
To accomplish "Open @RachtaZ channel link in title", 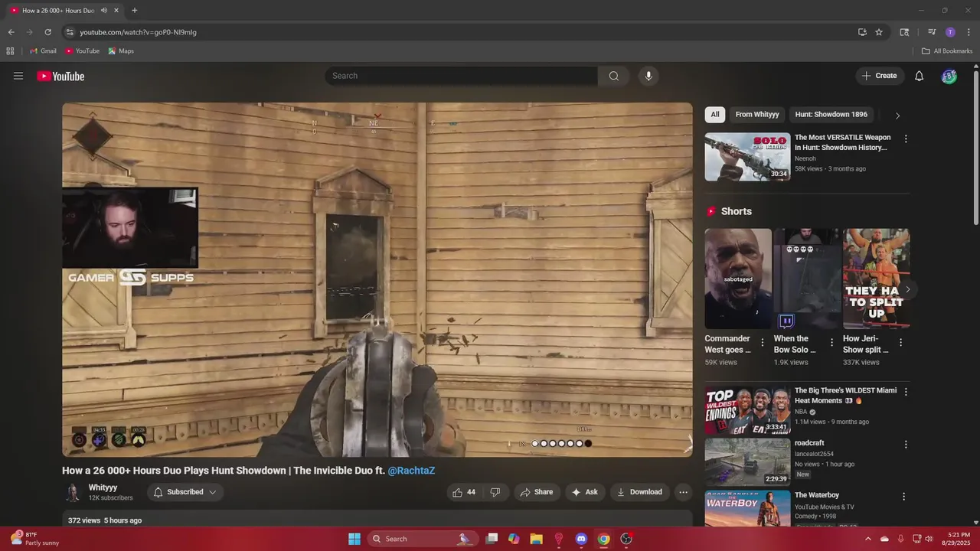I will click(x=411, y=471).
